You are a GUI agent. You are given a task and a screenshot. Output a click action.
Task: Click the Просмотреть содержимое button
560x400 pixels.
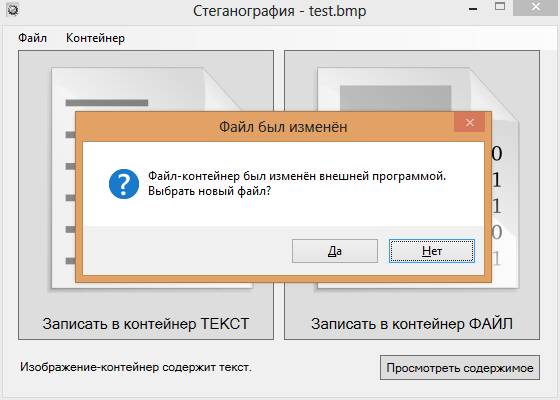pos(460,368)
